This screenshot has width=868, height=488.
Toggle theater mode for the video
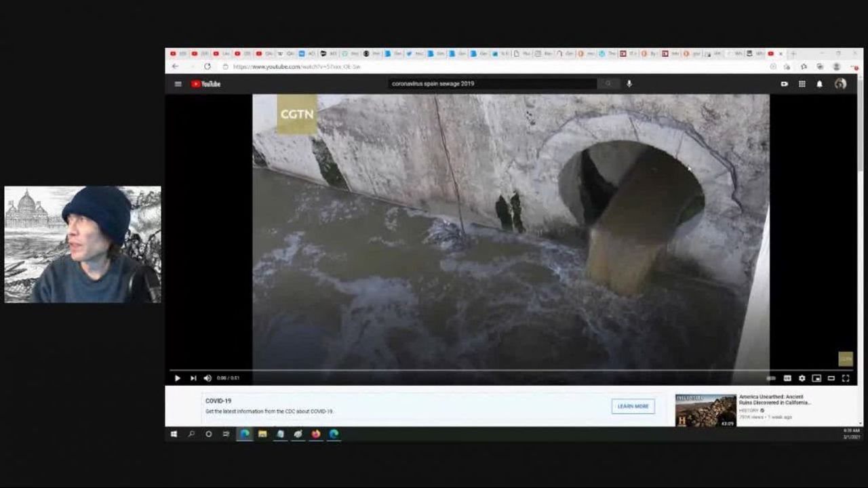tap(831, 378)
